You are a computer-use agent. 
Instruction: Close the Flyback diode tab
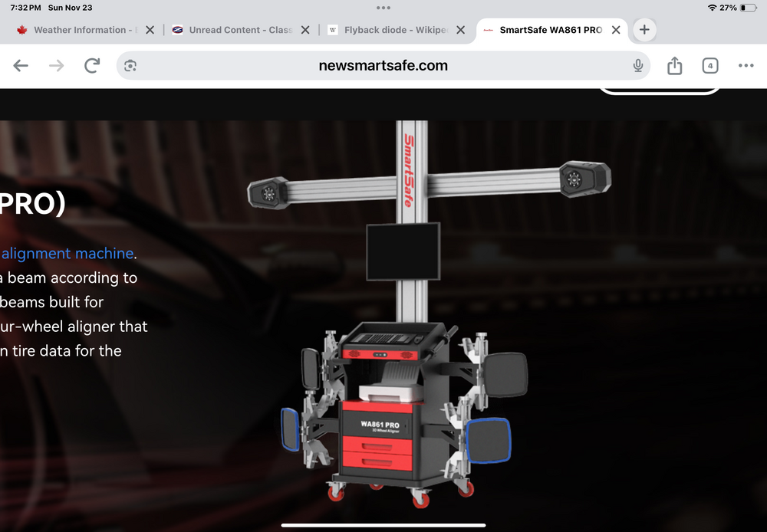tap(460, 30)
